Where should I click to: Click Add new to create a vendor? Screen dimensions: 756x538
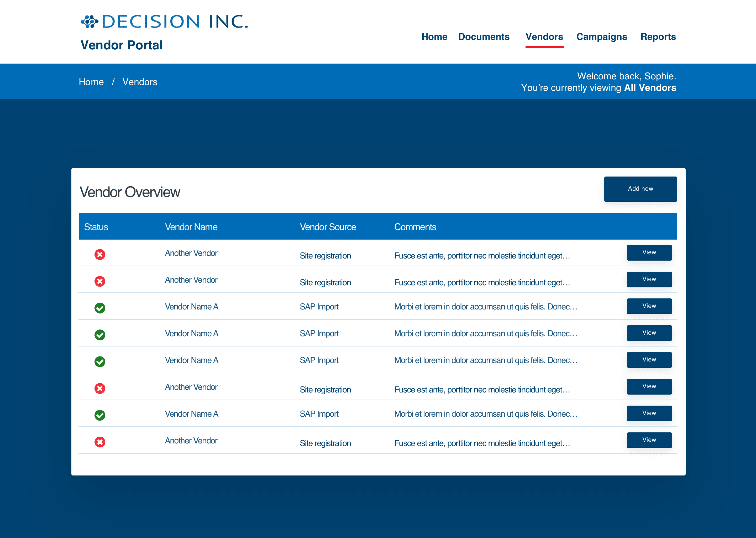coord(640,189)
